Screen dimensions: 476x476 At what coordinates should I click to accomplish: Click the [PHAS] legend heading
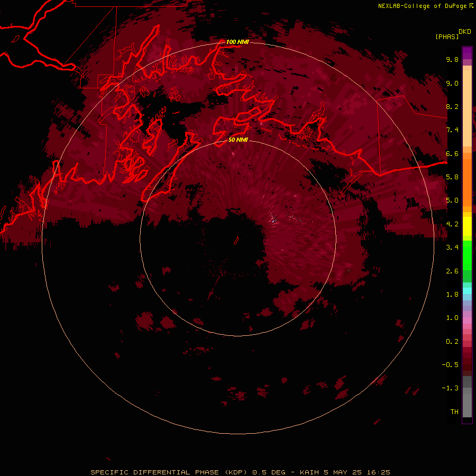[447, 37]
